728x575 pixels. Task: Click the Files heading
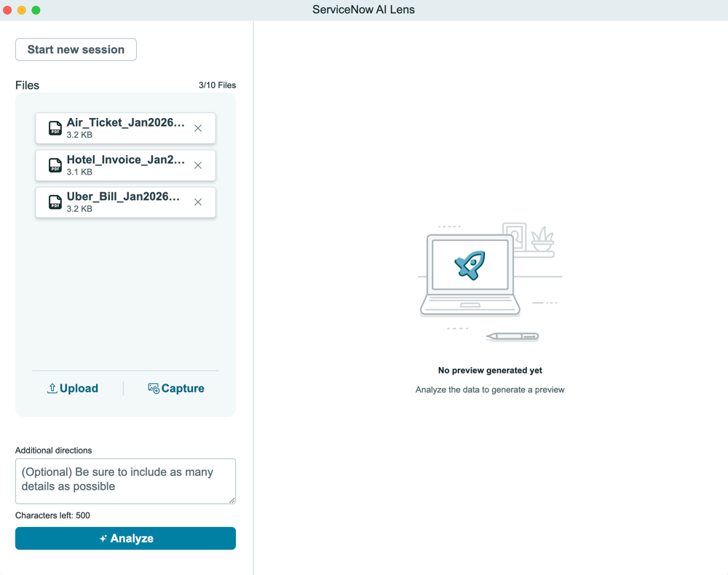(x=27, y=85)
